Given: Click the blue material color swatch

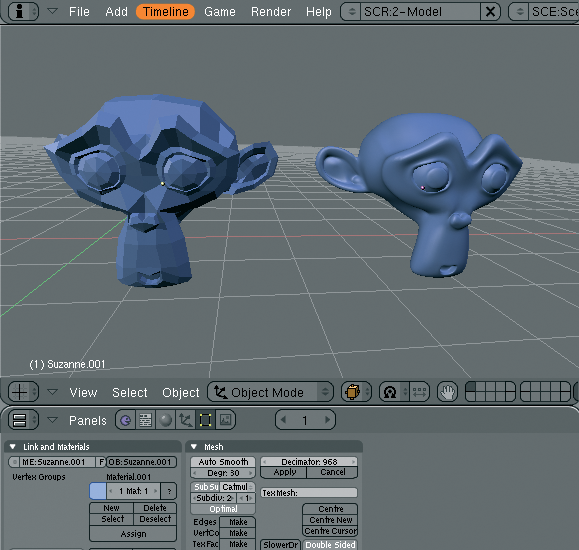Looking at the screenshot, I should (x=98, y=491).
